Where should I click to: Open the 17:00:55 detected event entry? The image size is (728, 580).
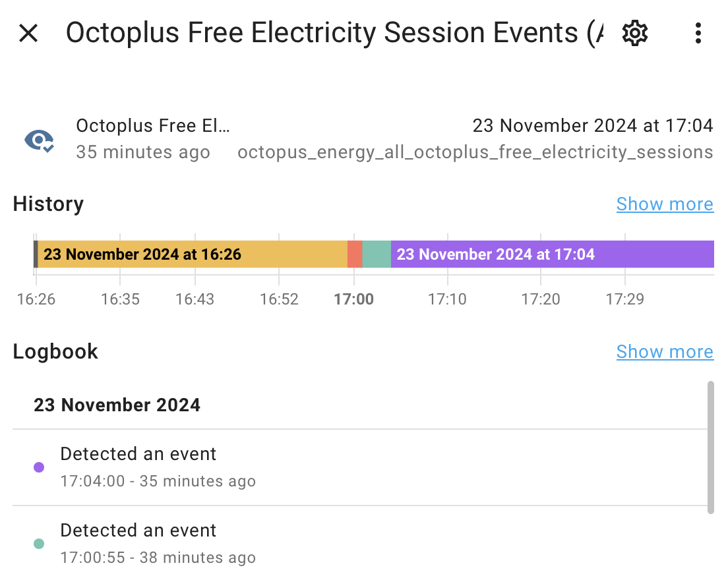coord(360,543)
